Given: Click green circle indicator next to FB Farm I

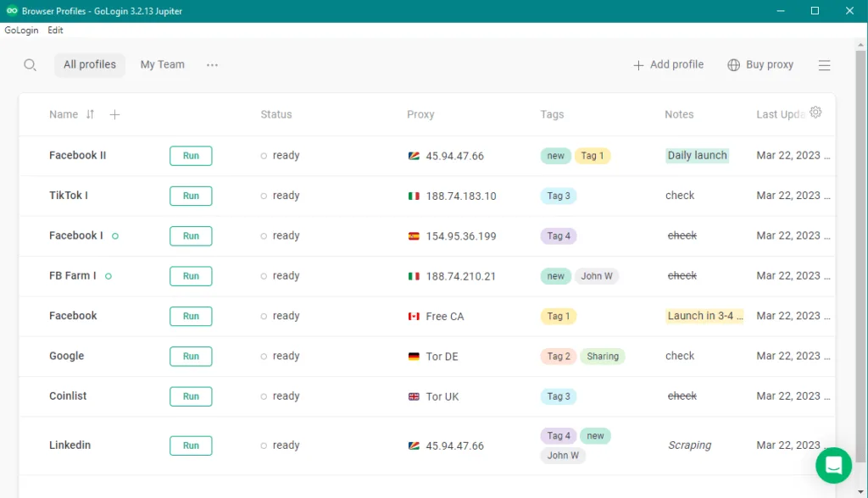Looking at the screenshot, I should tap(108, 276).
